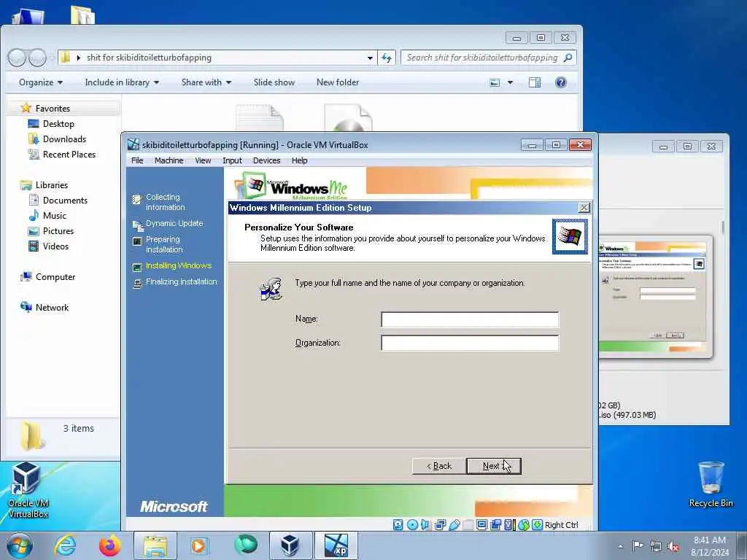This screenshot has height=560, width=747.
Task: Click the CPU virtualization V icon in status bar
Action: [x=509, y=525]
